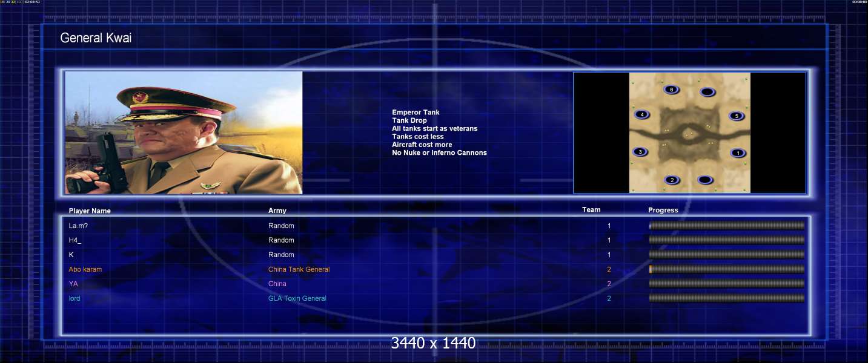Click team number 2 for Abo karam
This screenshot has height=363, width=868.
(x=609, y=269)
